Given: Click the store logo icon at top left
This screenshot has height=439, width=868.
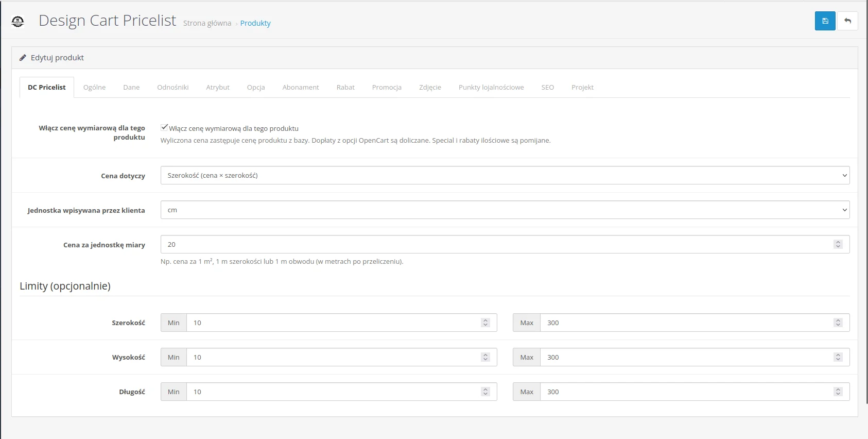Looking at the screenshot, I should [18, 22].
